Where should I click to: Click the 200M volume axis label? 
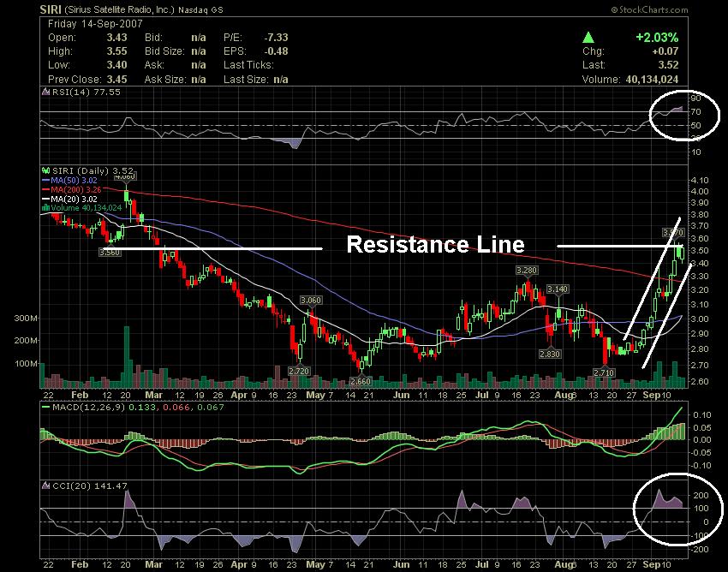click(x=25, y=340)
